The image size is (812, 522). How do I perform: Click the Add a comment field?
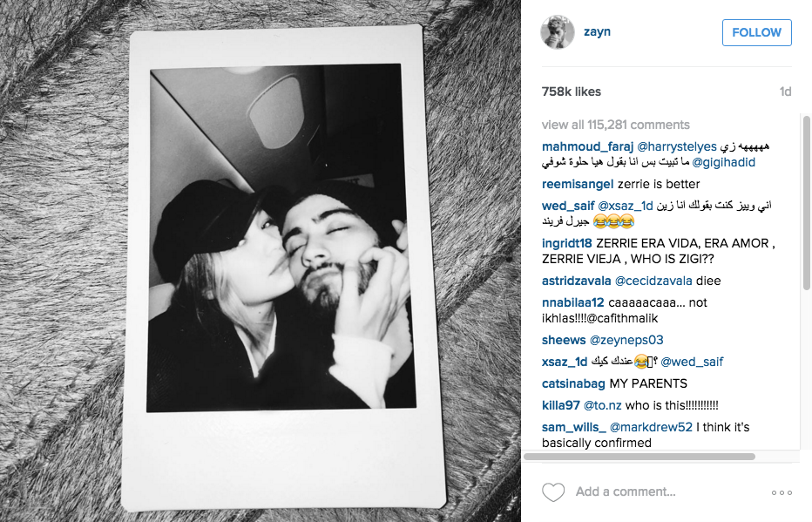[x=626, y=491]
